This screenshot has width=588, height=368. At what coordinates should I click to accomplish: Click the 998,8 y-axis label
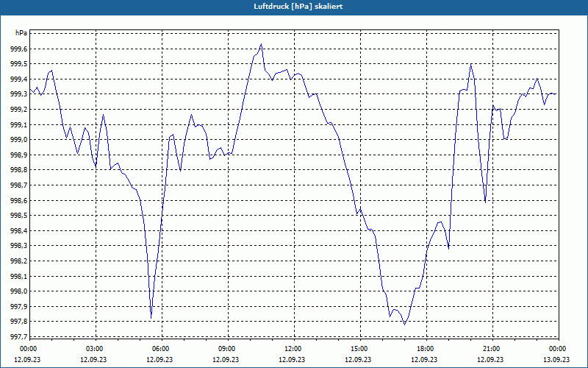19,170
